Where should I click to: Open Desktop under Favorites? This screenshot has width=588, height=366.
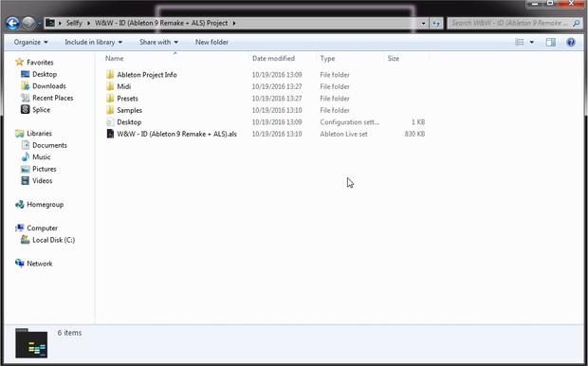coord(45,74)
